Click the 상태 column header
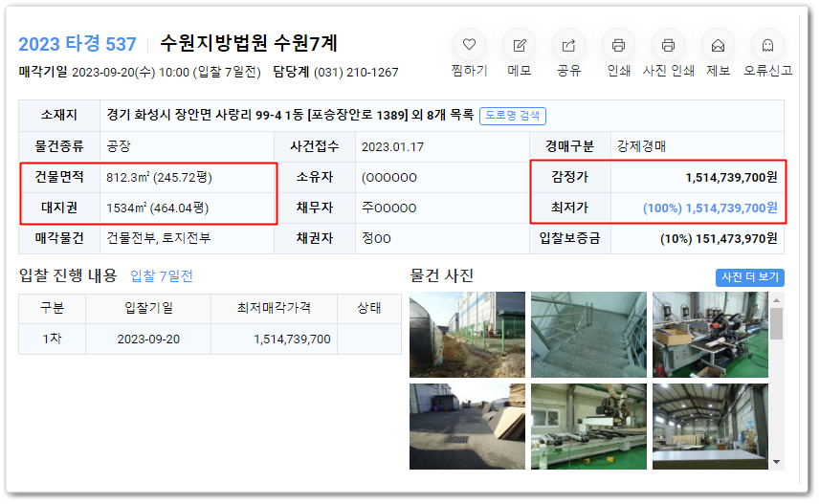 (369, 309)
